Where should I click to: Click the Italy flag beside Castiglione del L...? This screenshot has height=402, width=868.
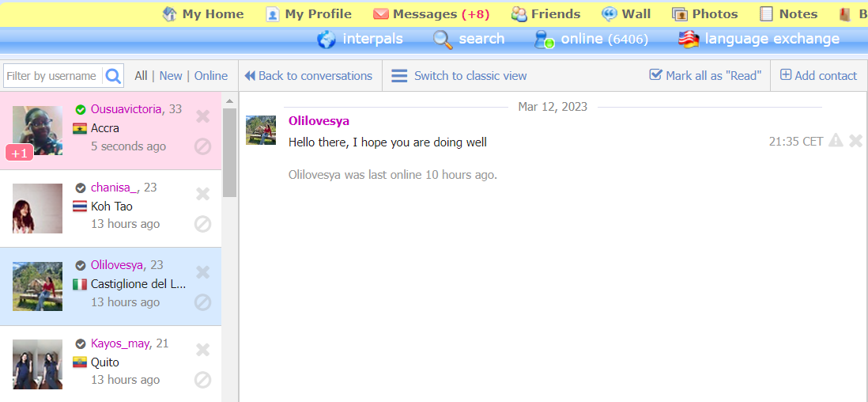(80, 284)
